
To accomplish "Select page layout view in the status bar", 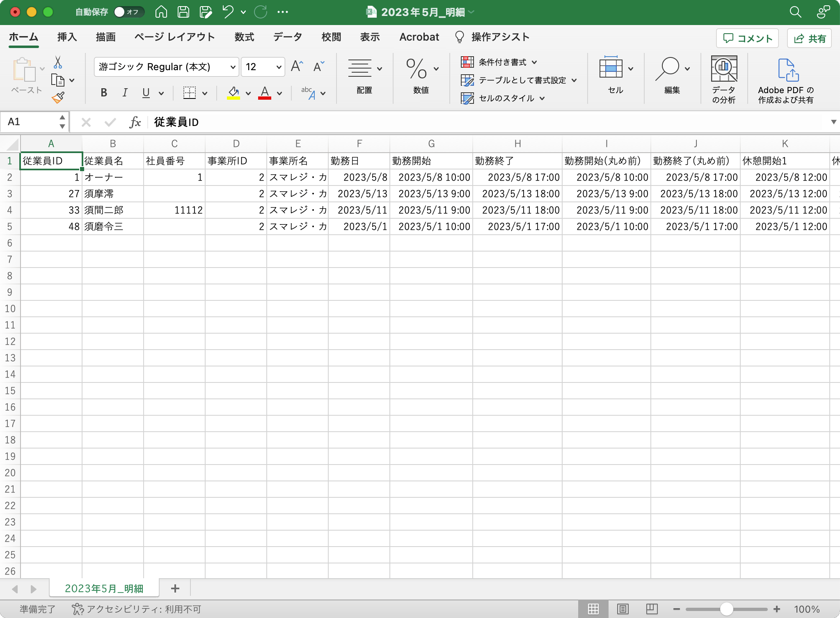I will point(622,609).
